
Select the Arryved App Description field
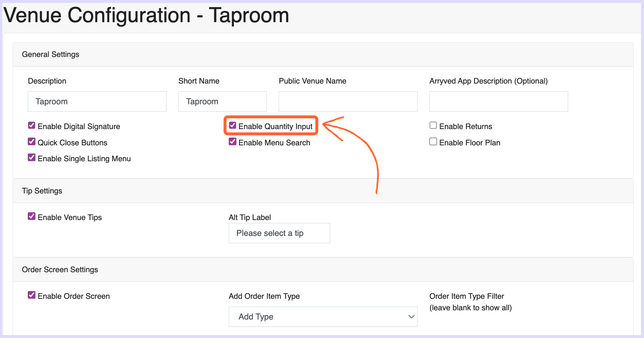pos(498,102)
